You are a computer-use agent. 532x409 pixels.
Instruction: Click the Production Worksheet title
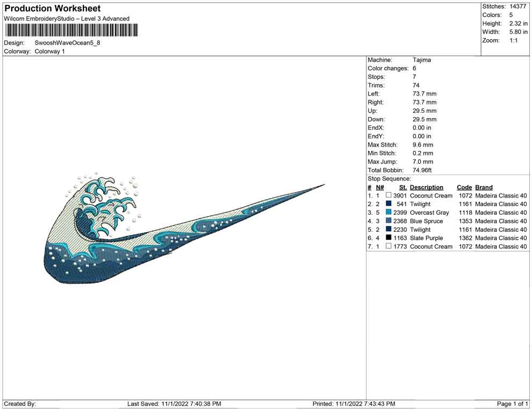53,9
